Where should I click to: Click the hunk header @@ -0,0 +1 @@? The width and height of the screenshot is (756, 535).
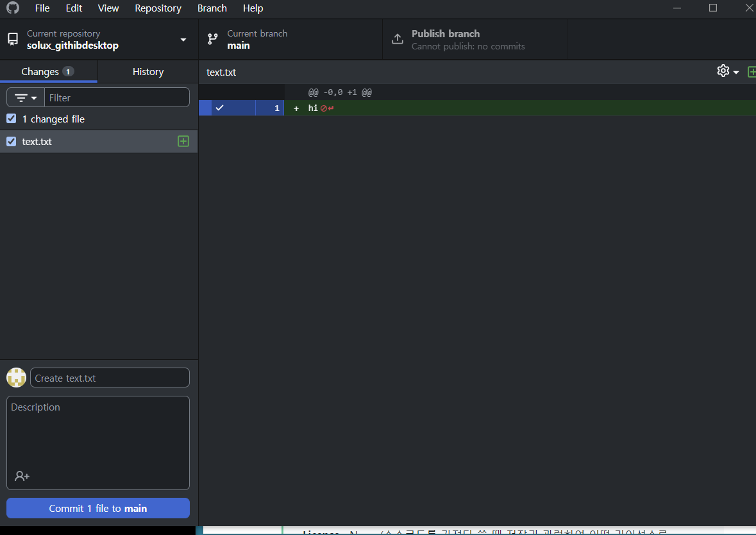340,92
